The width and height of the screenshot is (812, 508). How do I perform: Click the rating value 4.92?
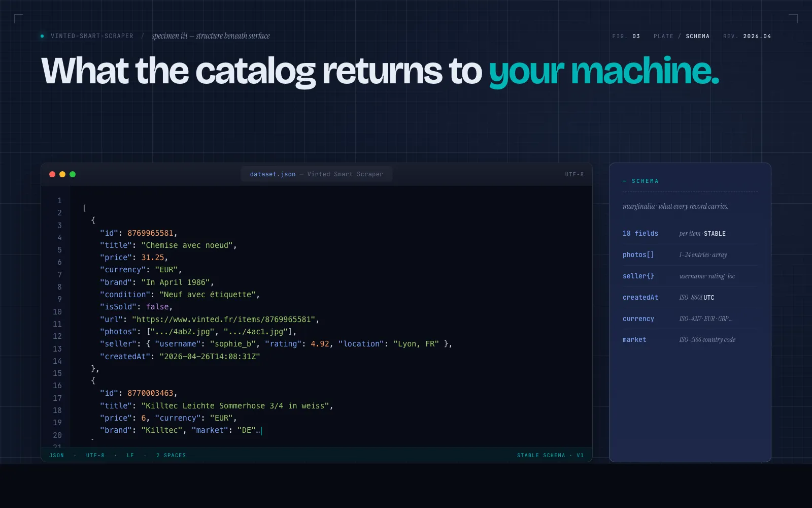pos(320,344)
